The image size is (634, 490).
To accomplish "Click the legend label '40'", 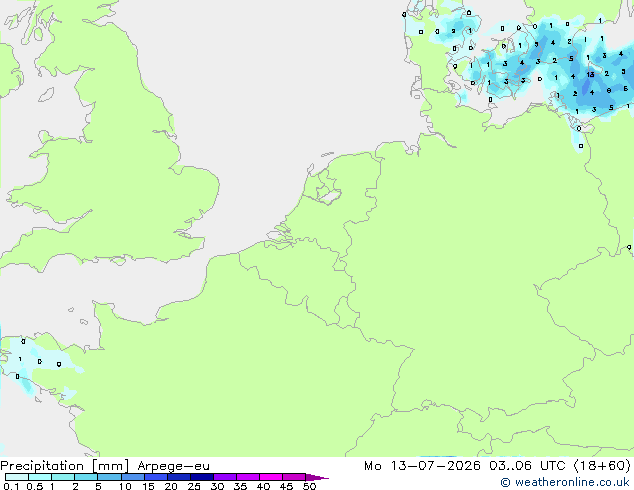I will [263, 486].
